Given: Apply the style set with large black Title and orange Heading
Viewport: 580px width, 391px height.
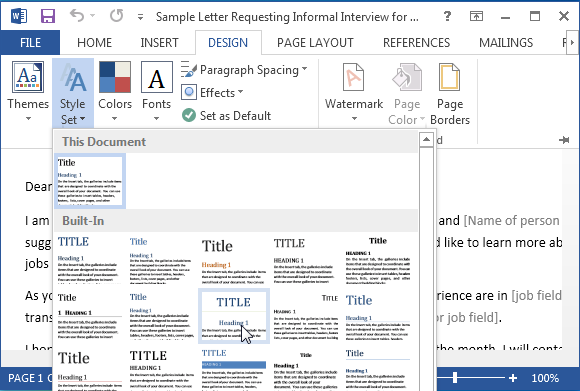Looking at the screenshot, I should [234, 260].
